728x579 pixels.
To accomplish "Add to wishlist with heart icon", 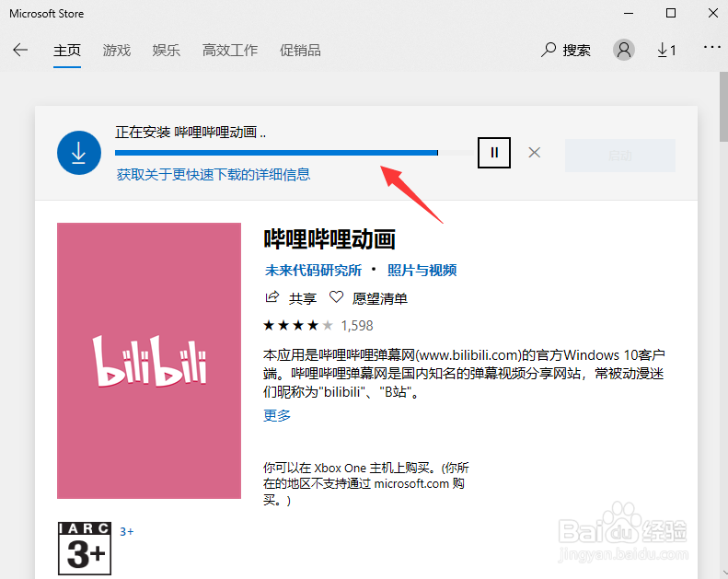I will point(336,297).
